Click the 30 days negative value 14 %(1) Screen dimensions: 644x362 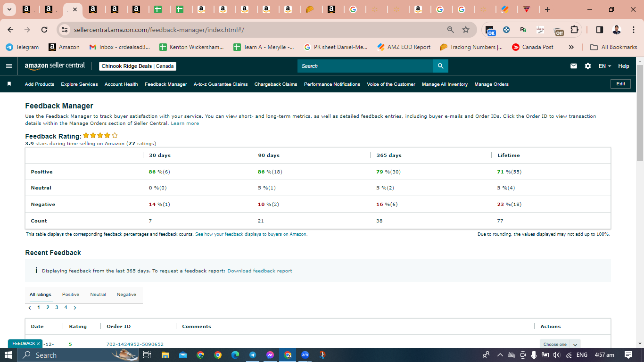(x=159, y=205)
